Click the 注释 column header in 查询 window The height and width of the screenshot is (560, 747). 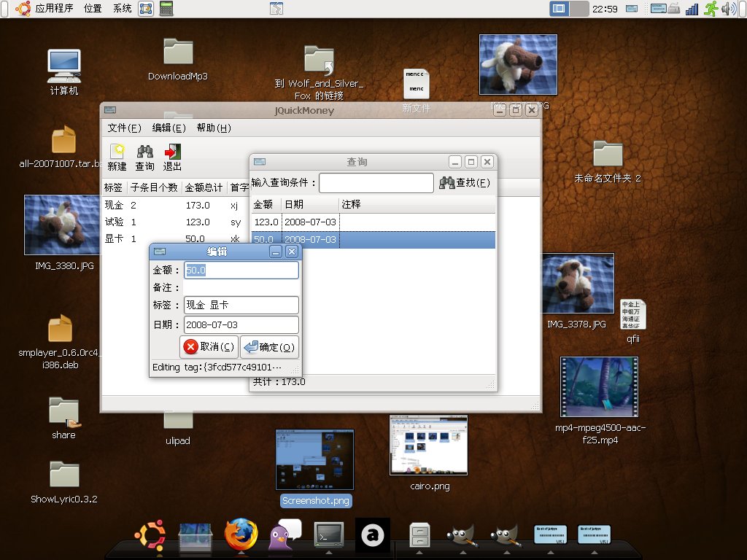[x=417, y=204]
